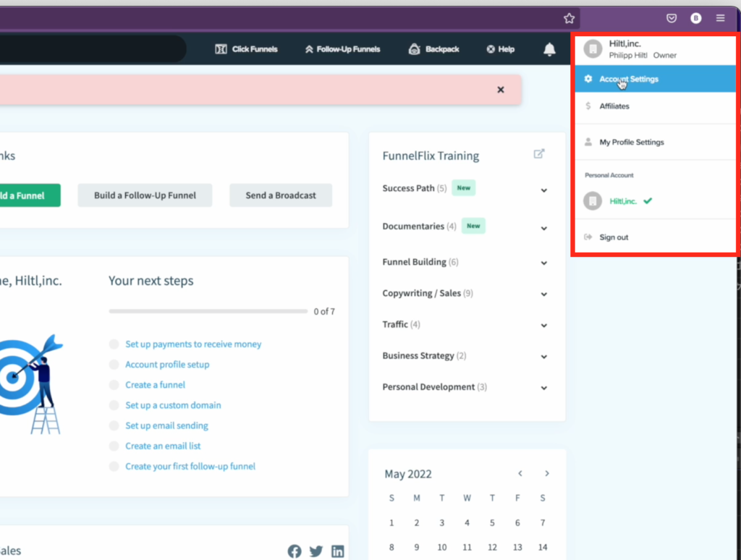Go to next month in calendar
Screen dimensions: 741x560
[547, 473]
